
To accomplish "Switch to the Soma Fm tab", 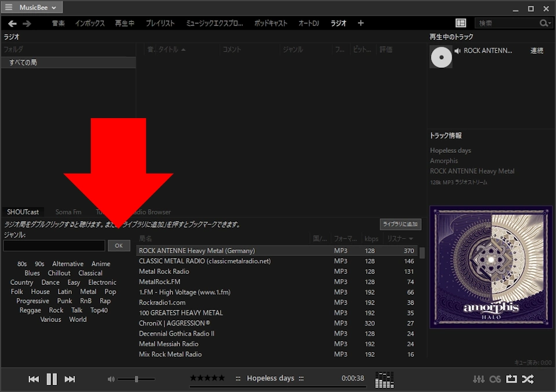I will [x=68, y=211].
